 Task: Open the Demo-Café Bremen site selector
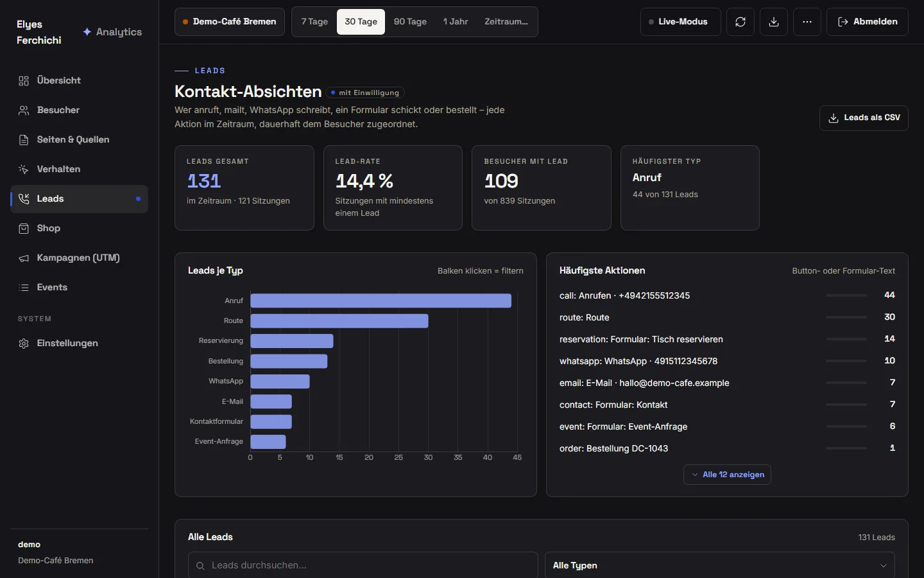(x=230, y=22)
